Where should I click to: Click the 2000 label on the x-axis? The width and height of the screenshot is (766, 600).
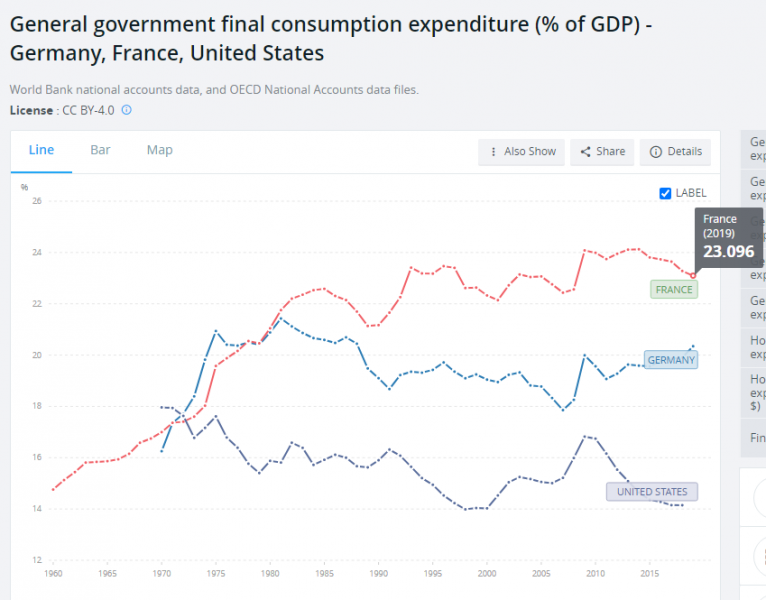(487, 574)
